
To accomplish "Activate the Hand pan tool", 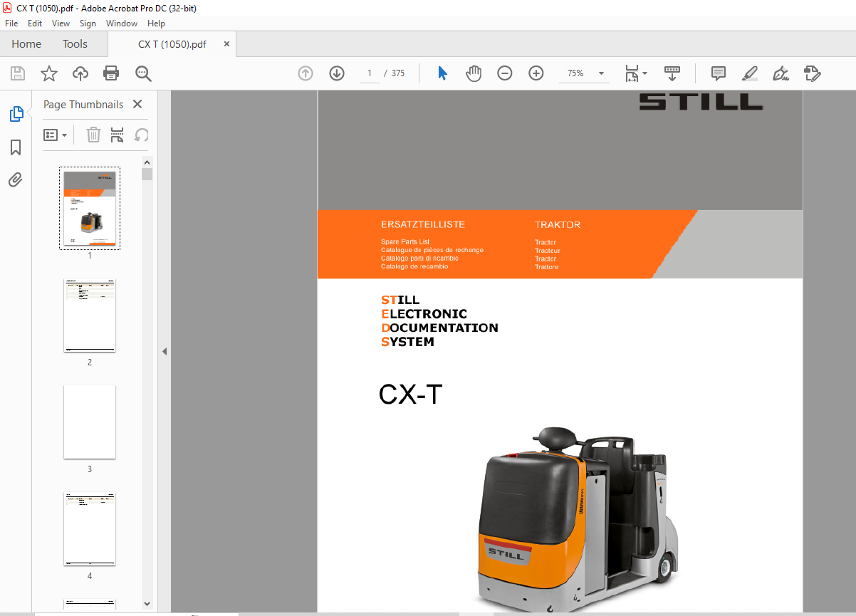I will [x=474, y=73].
